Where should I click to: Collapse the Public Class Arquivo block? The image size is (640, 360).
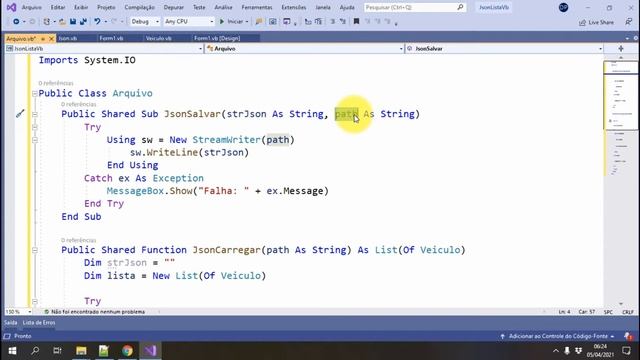coord(35,93)
